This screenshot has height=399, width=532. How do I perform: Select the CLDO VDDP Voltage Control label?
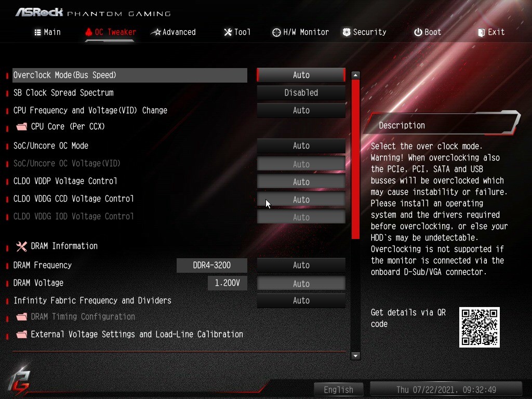tap(65, 181)
